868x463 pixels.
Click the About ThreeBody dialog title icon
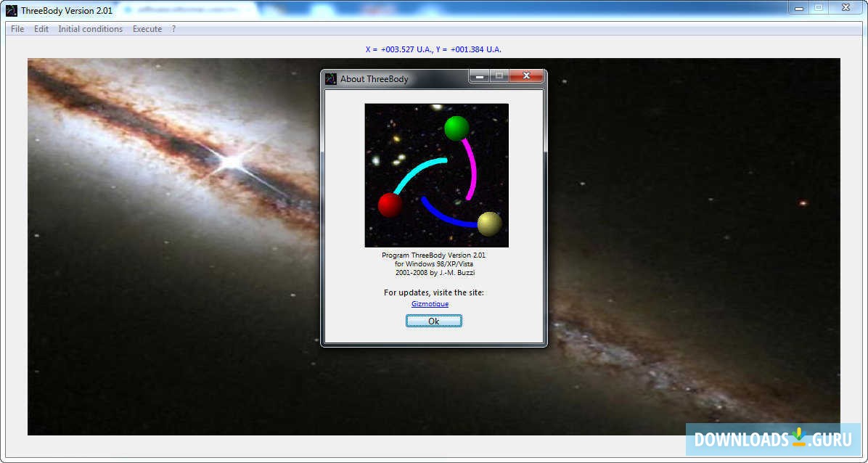pos(330,78)
